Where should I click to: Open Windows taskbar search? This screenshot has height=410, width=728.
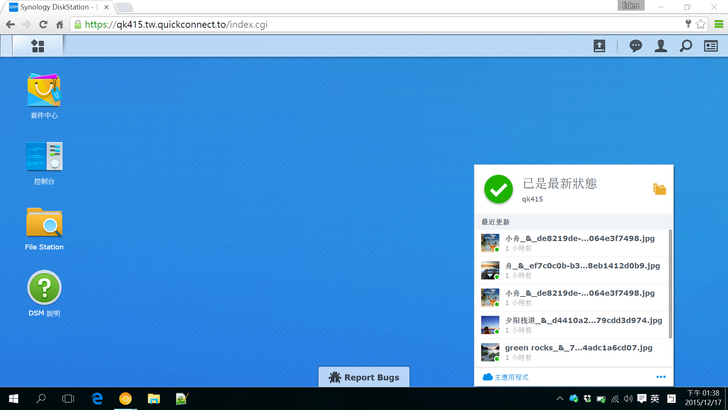41,398
